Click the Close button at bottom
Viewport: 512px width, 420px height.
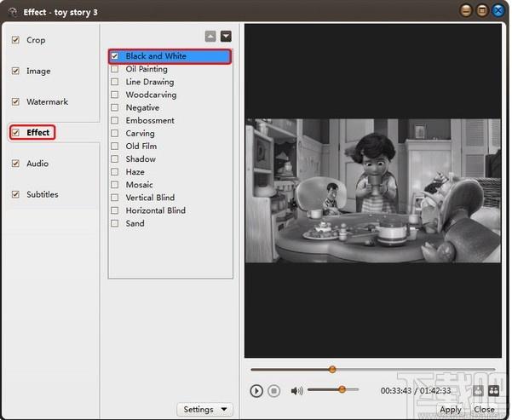[484, 410]
